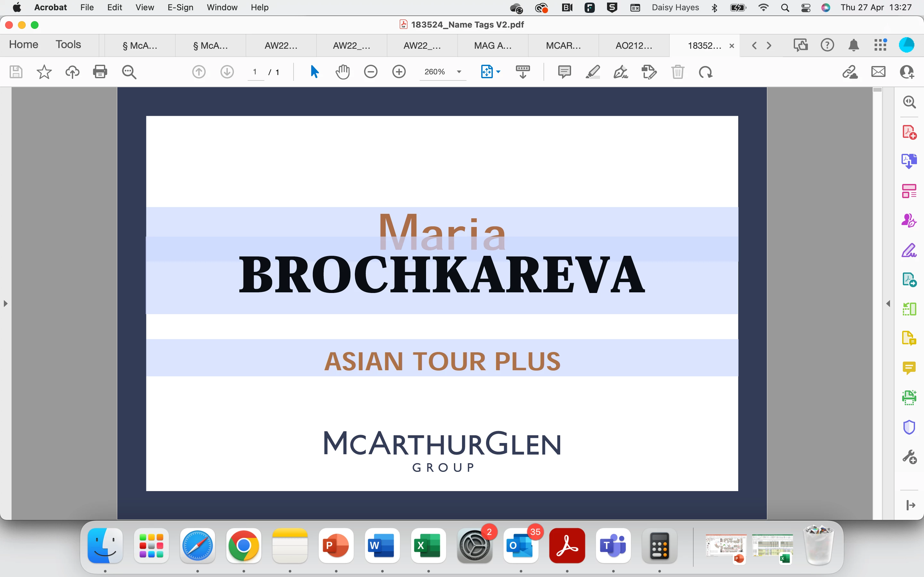Click the page number input field
Viewport: 924px width, 577px height.
pos(255,72)
